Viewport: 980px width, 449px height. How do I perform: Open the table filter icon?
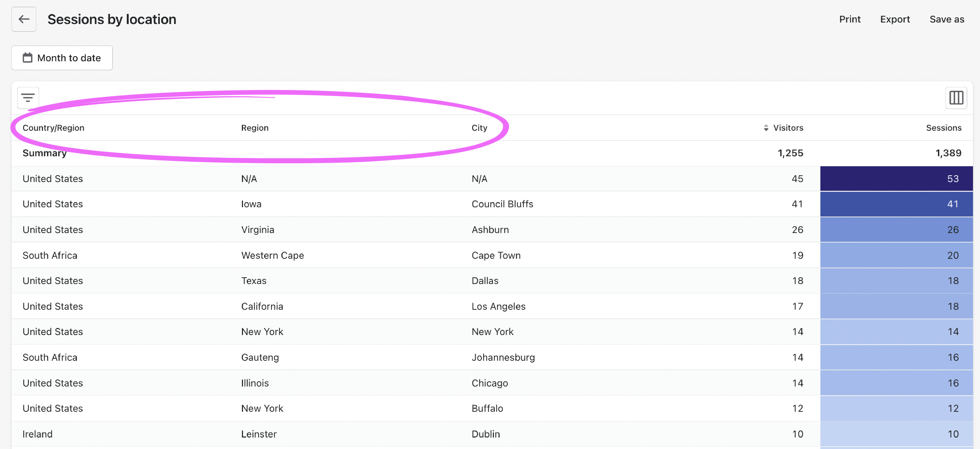click(x=28, y=98)
